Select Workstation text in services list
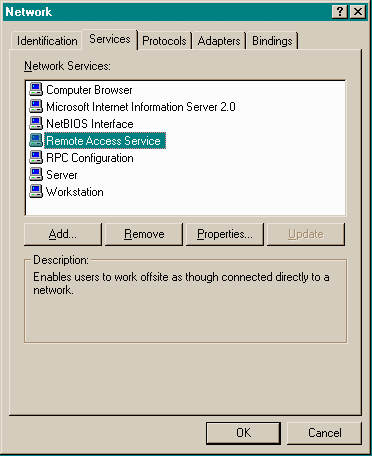 tap(75, 192)
